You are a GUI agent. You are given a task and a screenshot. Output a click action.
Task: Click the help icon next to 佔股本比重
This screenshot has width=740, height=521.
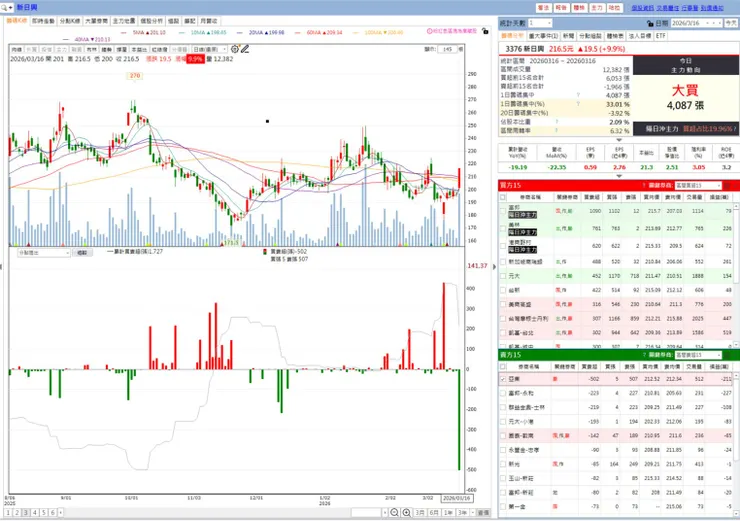pyautogui.click(x=556, y=122)
